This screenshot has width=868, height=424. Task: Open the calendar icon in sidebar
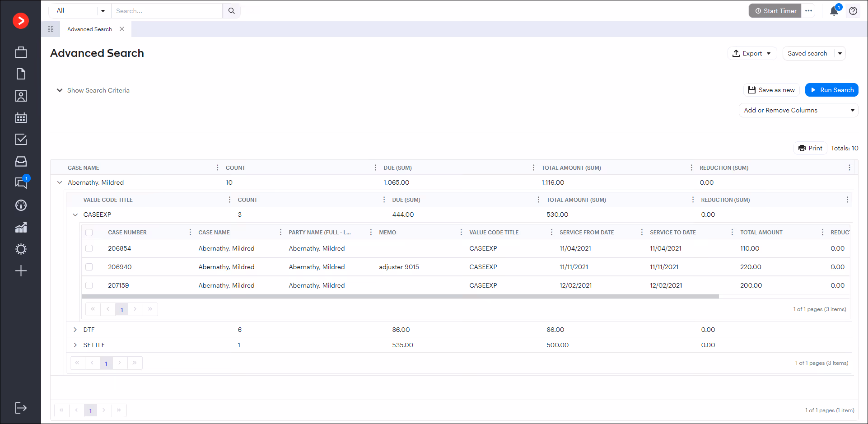[x=21, y=118]
